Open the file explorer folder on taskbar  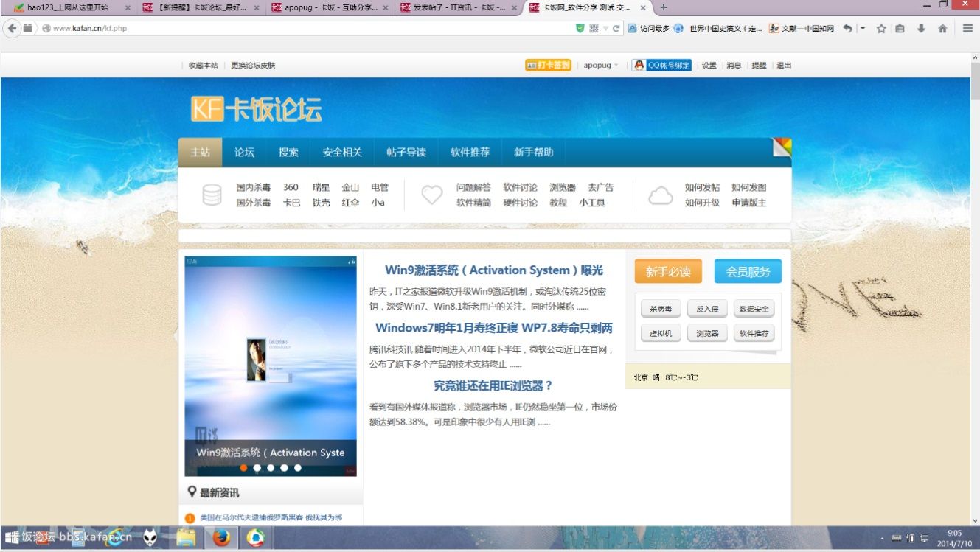(186, 539)
